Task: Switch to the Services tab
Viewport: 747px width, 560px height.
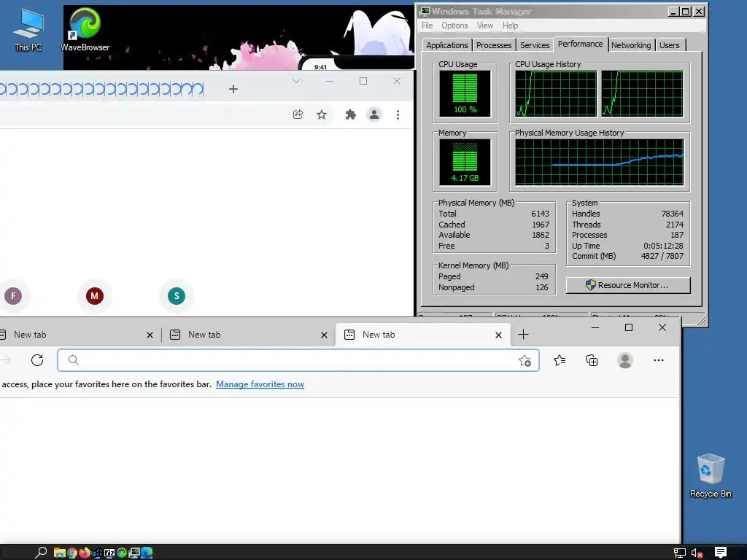Action: (x=535, y=45)
